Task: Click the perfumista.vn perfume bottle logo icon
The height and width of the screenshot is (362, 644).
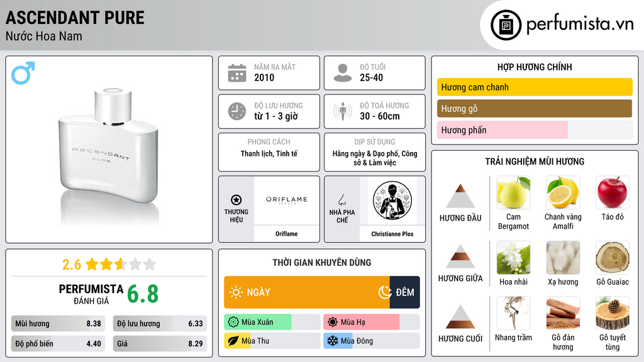Action: [x=506, y=25]
